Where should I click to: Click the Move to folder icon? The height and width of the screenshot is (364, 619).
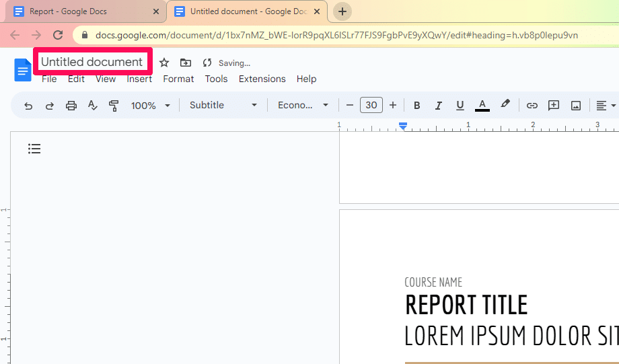[186, 63]
